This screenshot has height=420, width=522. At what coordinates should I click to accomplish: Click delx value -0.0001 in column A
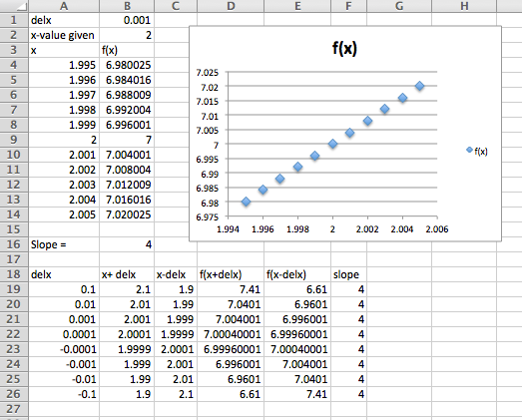click(64, 349)
